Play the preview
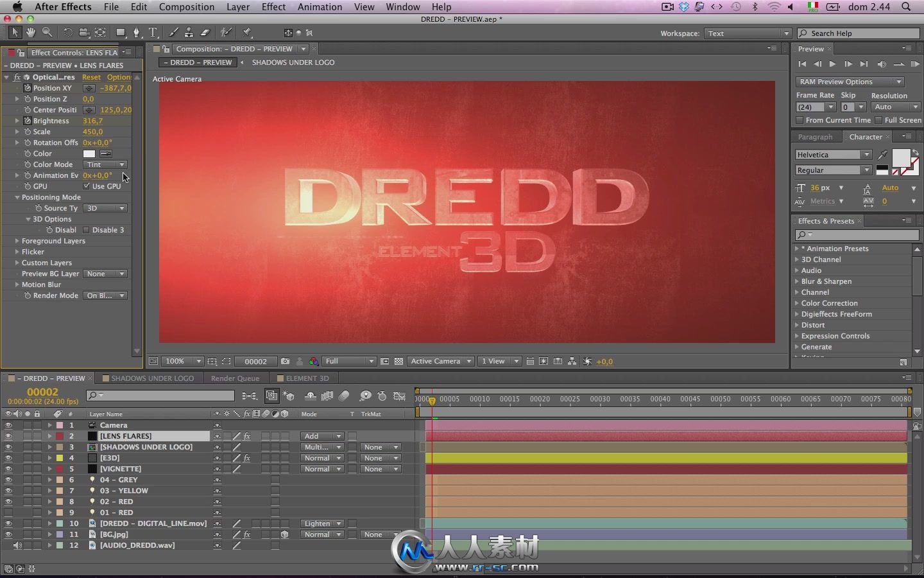Image resolution: width=924 pixels, height=578 pixels. click(832, 64)
